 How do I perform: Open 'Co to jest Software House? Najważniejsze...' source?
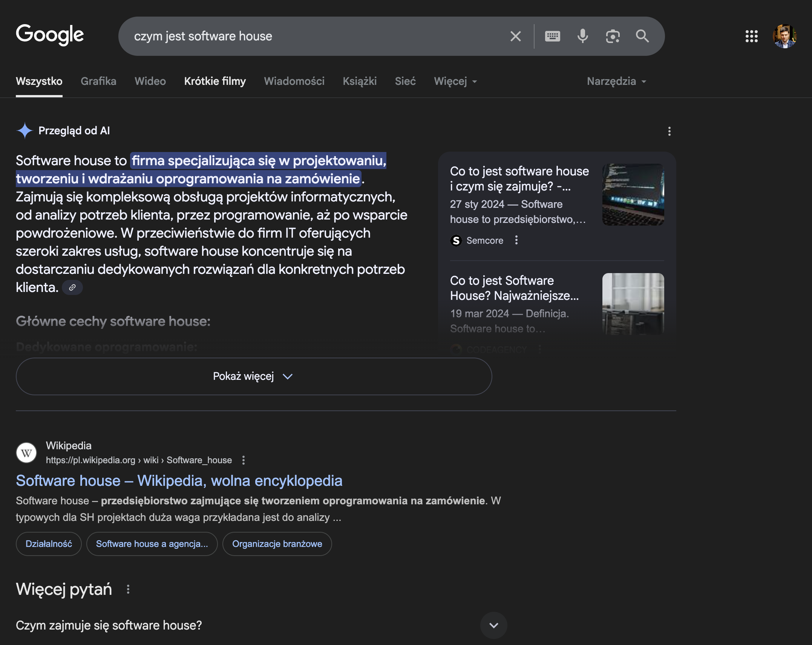(514, 288)
